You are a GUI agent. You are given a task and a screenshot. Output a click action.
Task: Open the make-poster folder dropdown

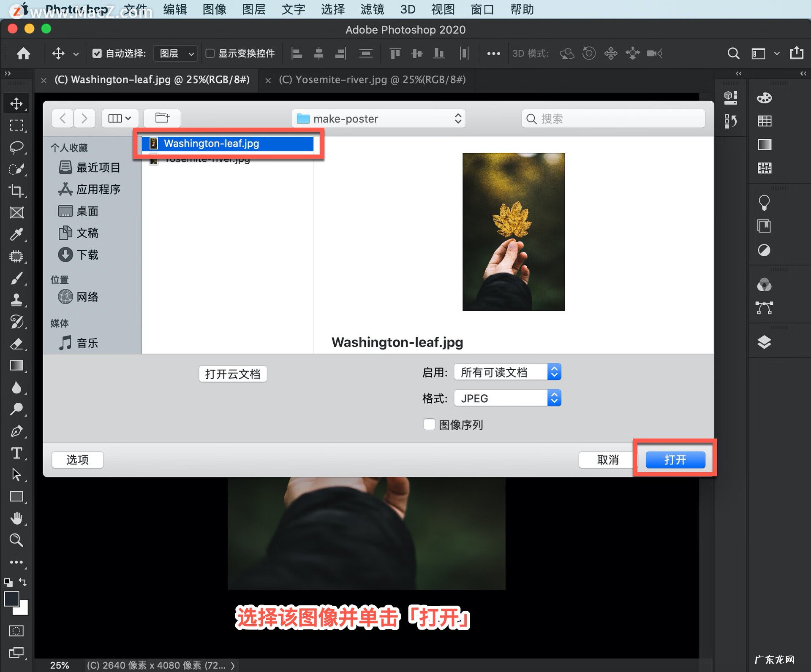378,119
